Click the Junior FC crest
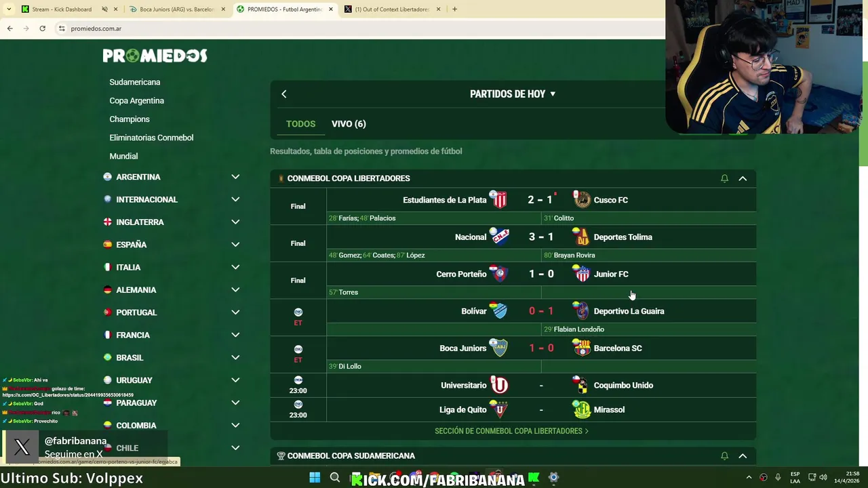 pos(582,274)
